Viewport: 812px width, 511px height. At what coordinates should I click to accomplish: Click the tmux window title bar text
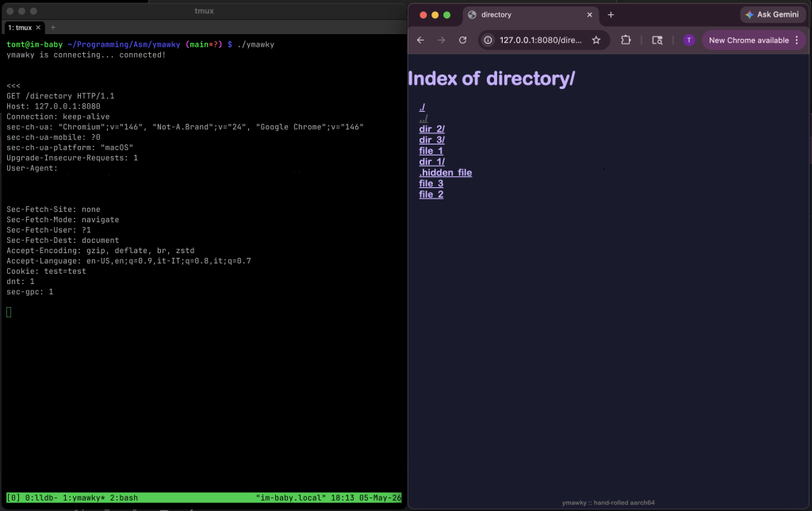coord(204,11)
